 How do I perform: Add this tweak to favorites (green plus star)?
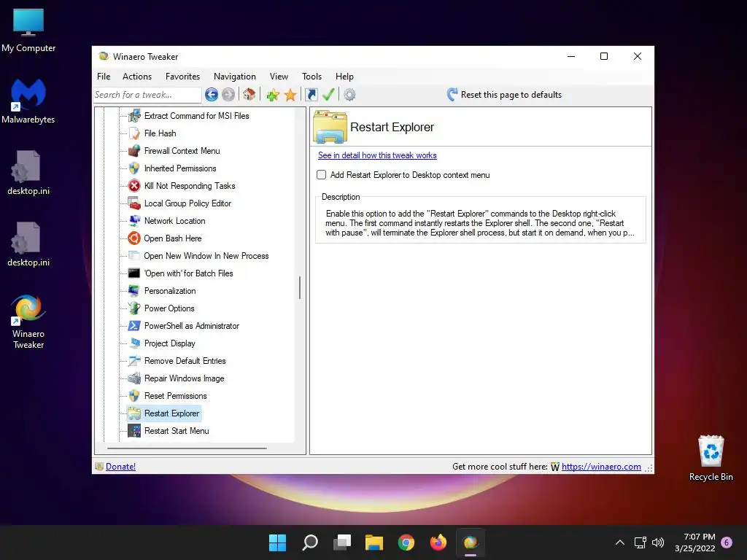point(273,95)
